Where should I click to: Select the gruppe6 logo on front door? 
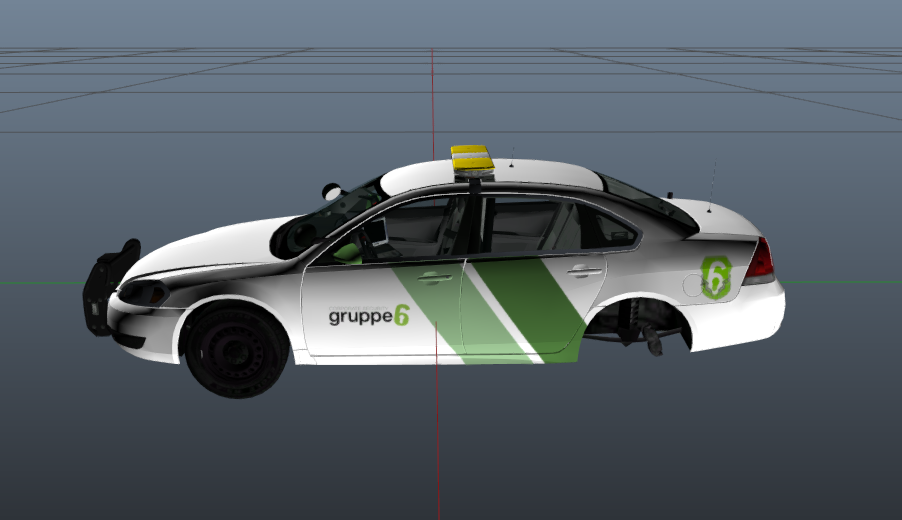point(369,316)
